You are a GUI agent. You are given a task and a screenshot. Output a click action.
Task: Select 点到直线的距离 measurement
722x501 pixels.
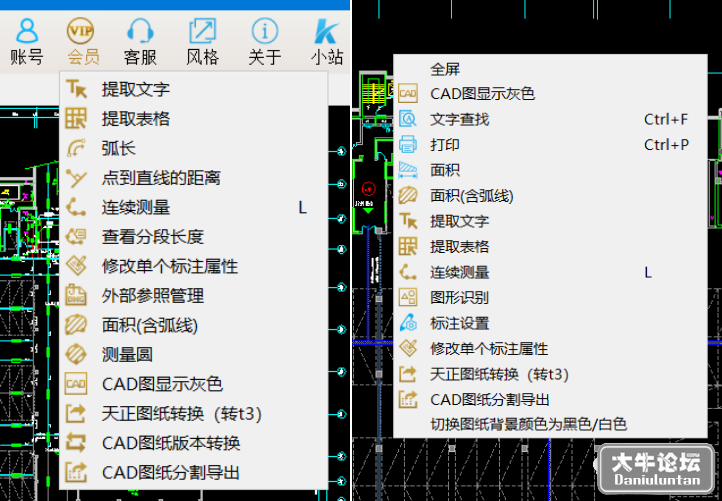(x=193, y=178)
